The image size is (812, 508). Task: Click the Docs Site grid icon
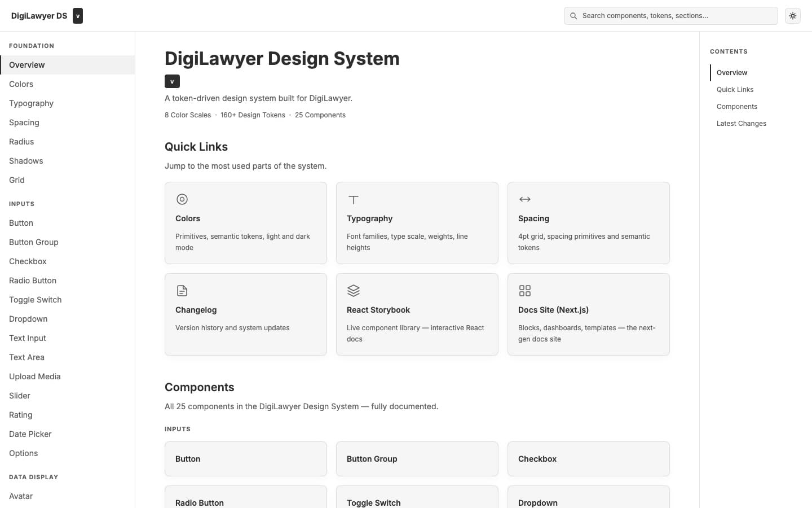tap(525, 291)
